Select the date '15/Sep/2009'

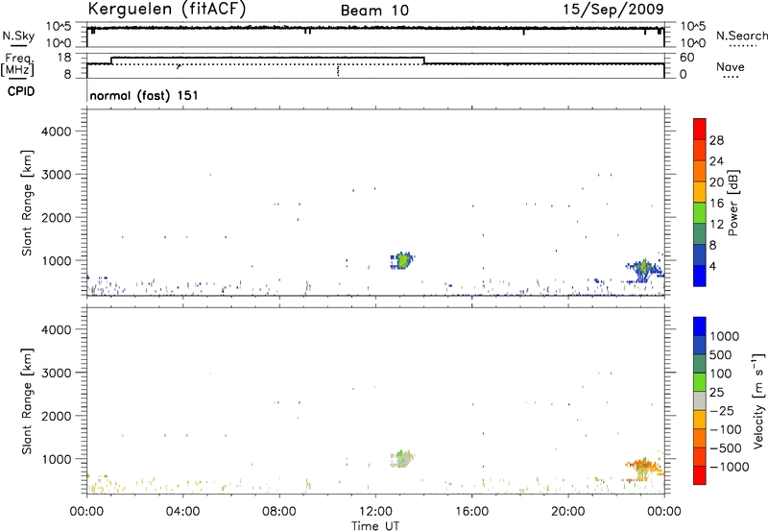613,10
